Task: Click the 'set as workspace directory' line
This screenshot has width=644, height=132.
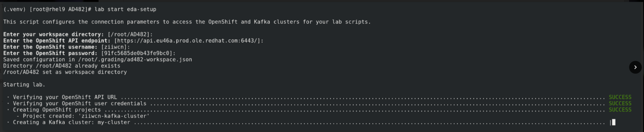Action: point(65,72)
